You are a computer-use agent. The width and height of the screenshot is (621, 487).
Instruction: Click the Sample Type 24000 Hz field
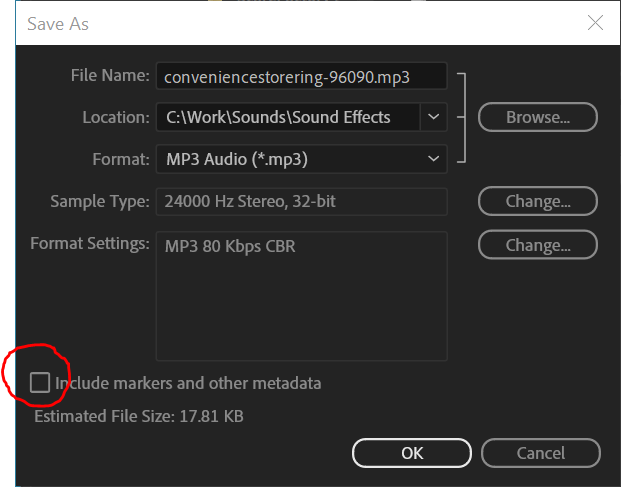click(302, 202)
